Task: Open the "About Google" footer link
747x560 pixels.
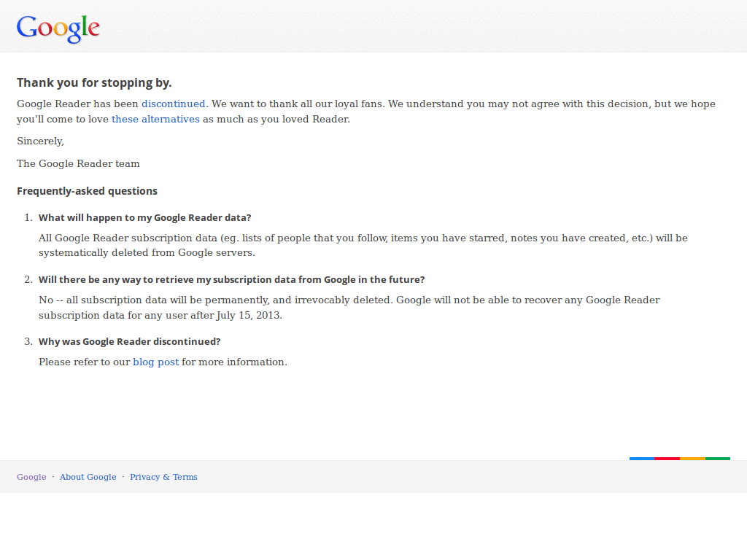Action: 88,477
